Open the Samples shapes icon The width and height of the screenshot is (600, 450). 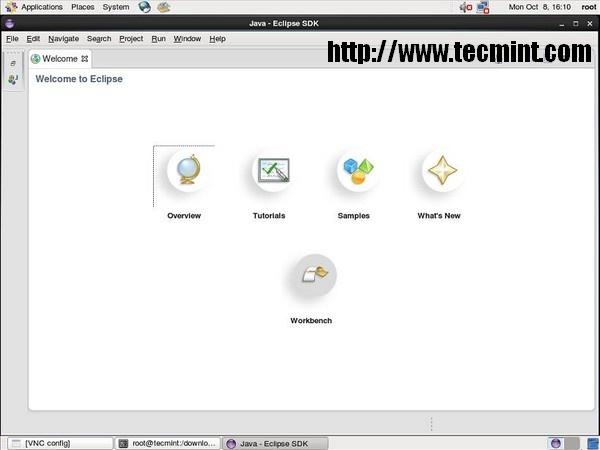[x=358, y=170]
